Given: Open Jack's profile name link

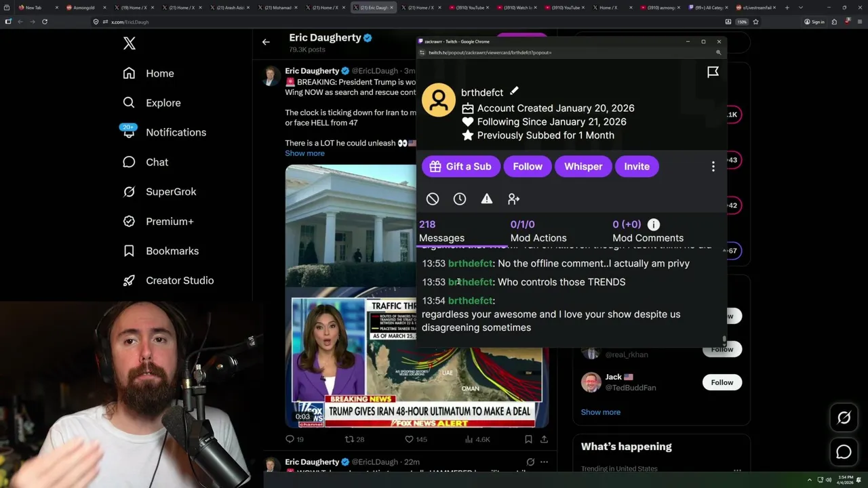Looking at the screenshot, I should click(x=614, y=377).
